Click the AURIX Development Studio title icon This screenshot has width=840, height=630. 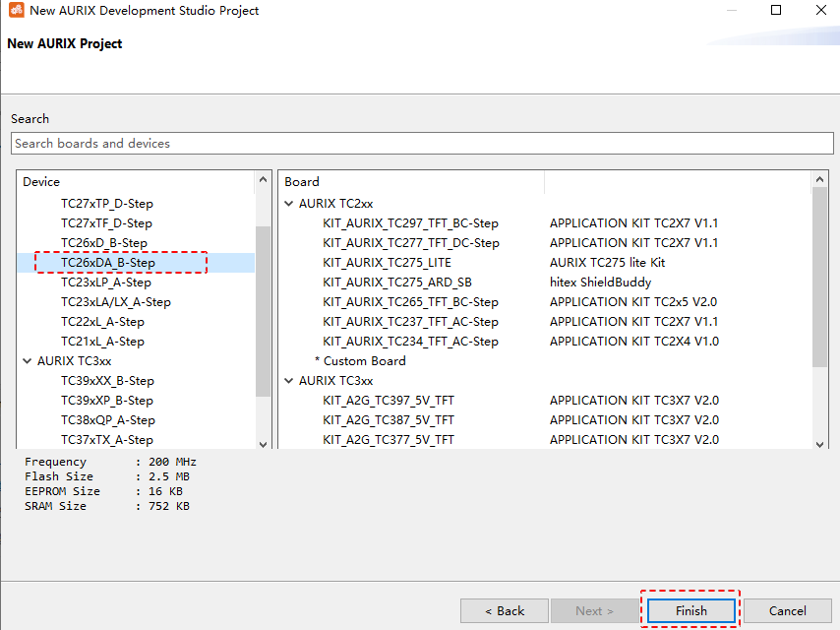point(16,10)
